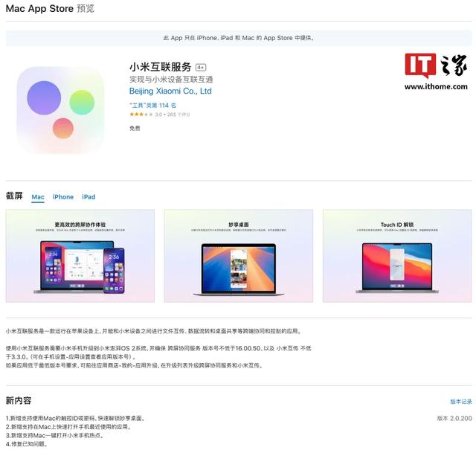Image resolution: width=476 pixels, height=450 pixels.
Task: Click the subtitle 实现与小米设备互联互通
Action: tap(171, 80)
